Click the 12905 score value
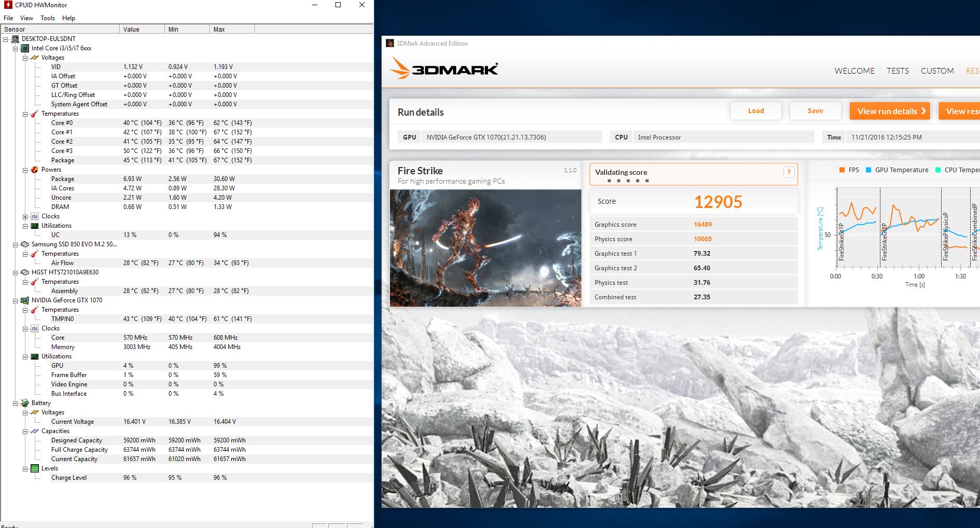This screenshot has width=980, height=528. tap(718, 202)
